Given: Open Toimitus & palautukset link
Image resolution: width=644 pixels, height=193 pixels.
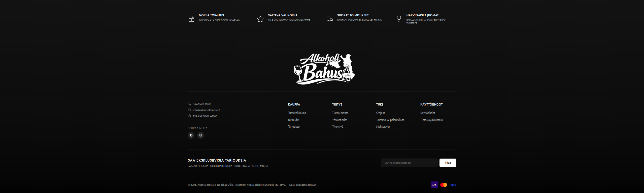Looking at the screenshot, I should tap(390, 120).
